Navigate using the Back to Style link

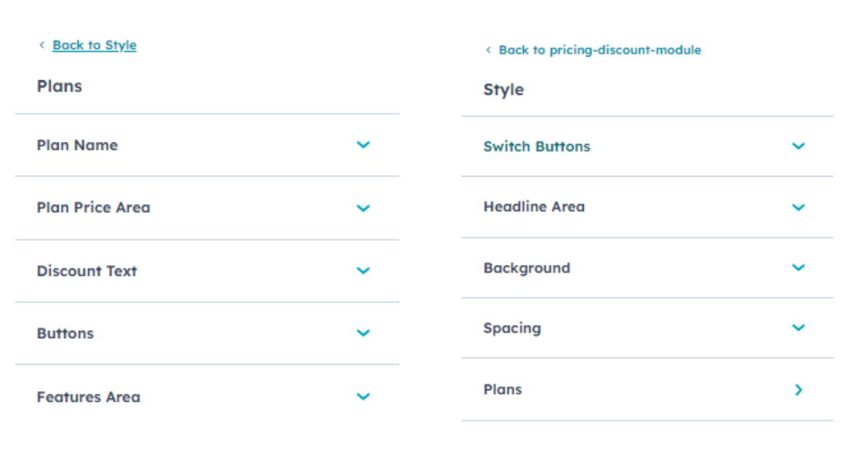tap(94, 45)
